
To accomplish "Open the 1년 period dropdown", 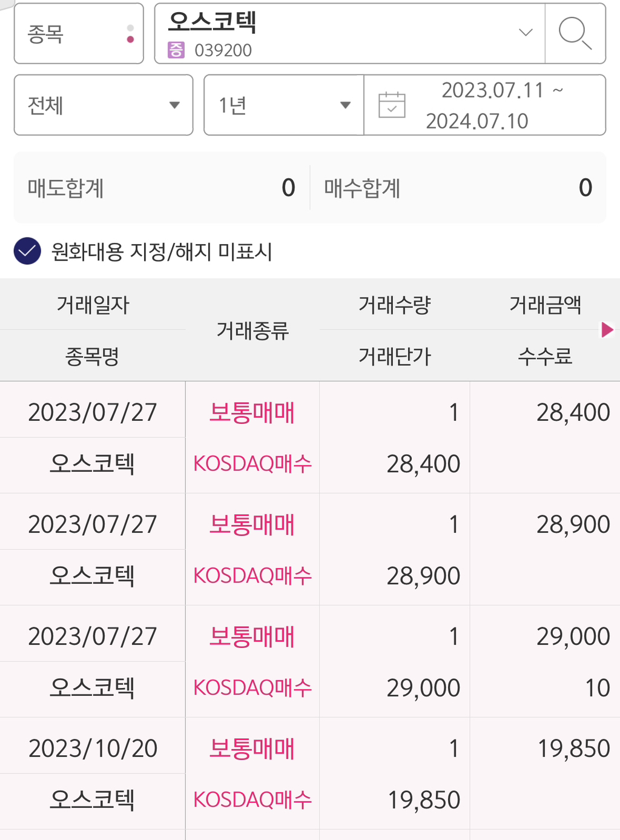I will click(284, 105).
